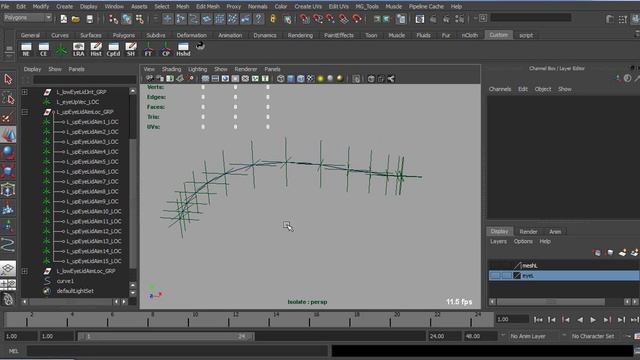Click the question mark help icon
This screenshot has height=360, width=640.
258,18
